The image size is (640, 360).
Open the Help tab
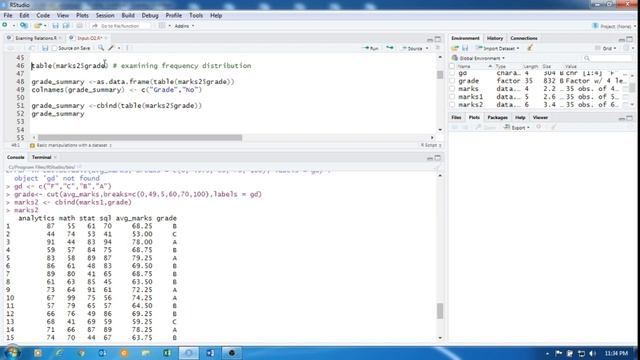tap(520, 118)
